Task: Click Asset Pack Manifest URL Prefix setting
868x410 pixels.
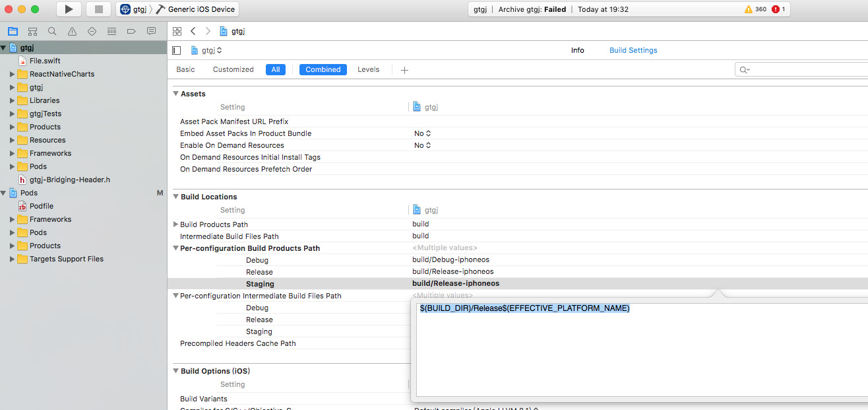Action: pyautogui.click(x=234, y=121)
